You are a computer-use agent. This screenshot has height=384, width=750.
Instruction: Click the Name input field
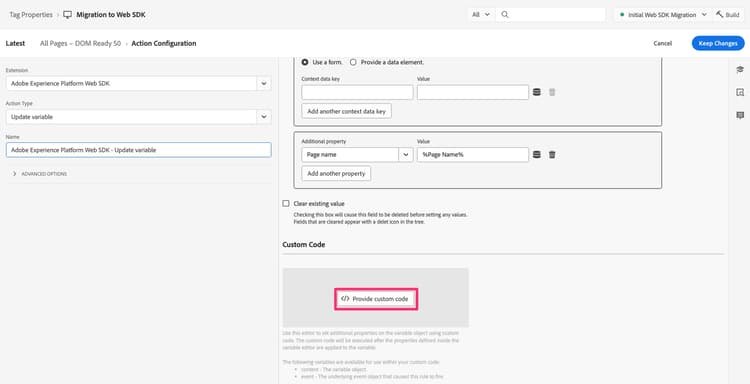pos(139,150)
